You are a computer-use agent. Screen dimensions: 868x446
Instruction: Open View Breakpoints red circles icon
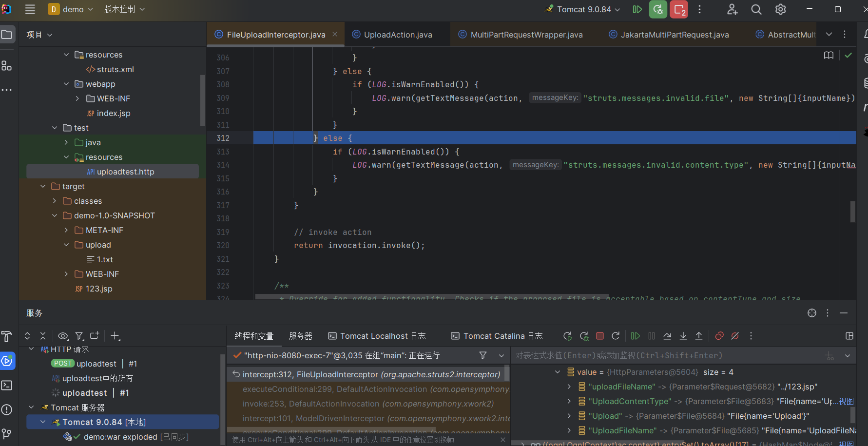[x=719, y=336]
